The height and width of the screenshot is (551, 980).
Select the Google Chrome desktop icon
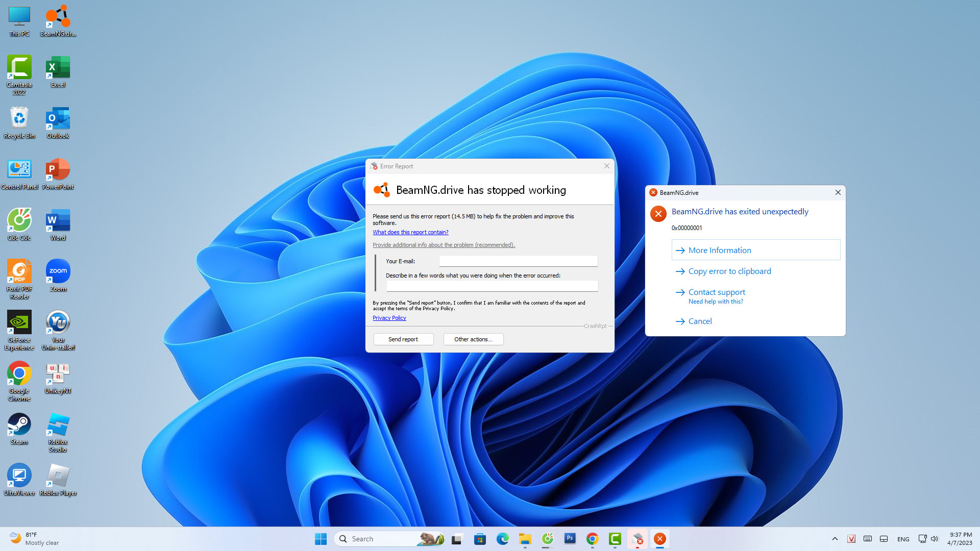(x=19, y=381)
